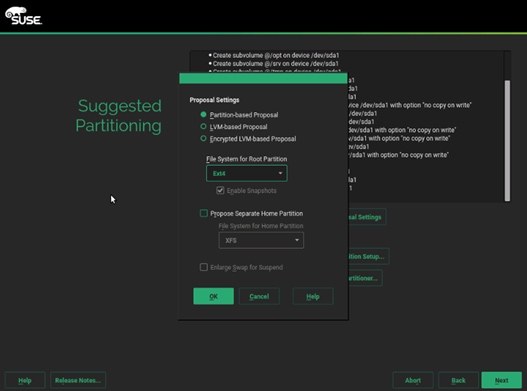Toggle Enlarge Swap for Suspend checkbox
Viewport: 527px width, 391px height.
pos(204,267)
